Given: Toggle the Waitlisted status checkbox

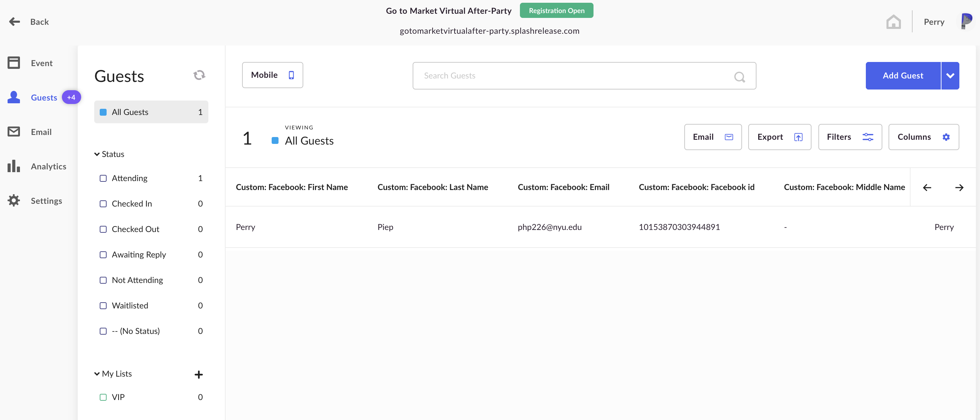Looking at the screenshot, I should pyautogui.click(x=103, y=306).
